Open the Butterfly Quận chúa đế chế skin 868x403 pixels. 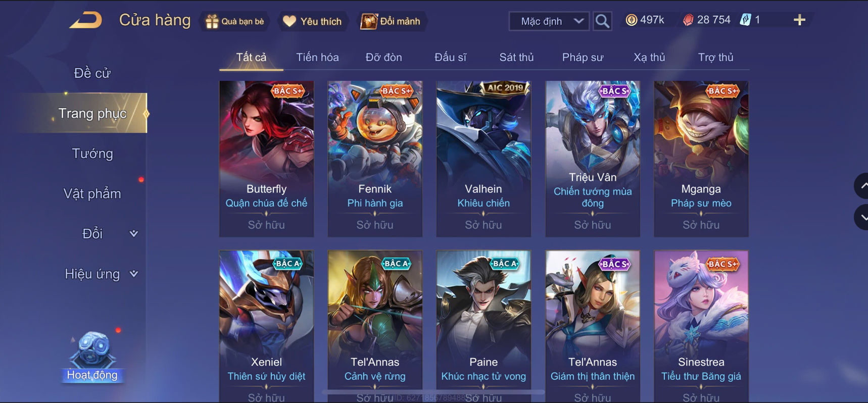[x=266, y=159]
